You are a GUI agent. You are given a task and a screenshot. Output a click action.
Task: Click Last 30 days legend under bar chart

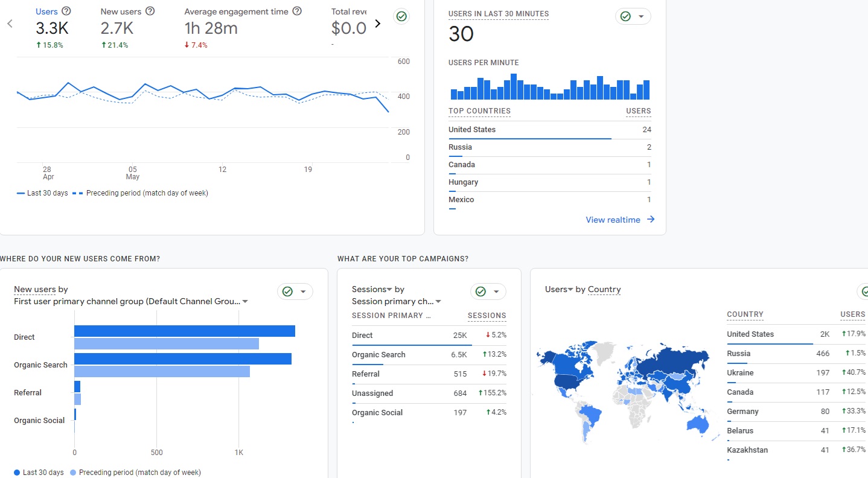[x=39, y=473]
